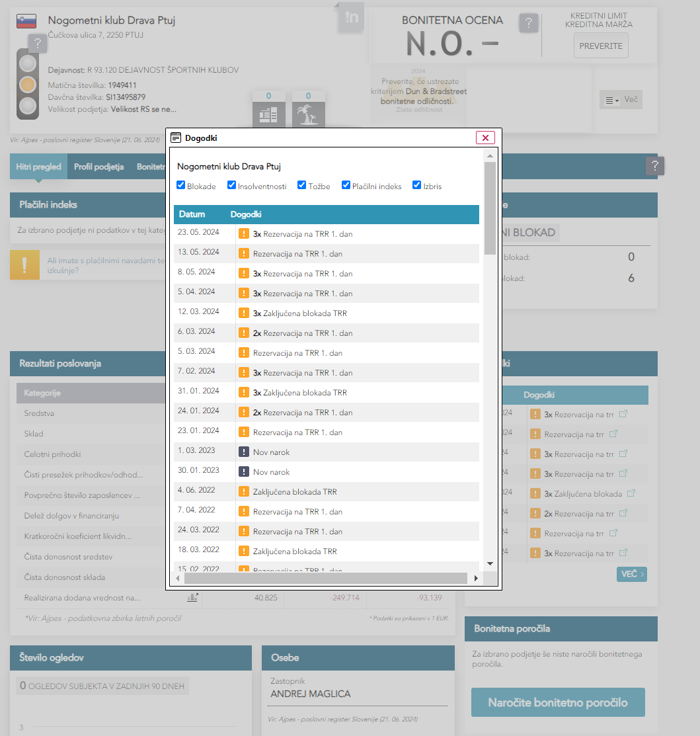Screen dimensions: 700x736
Task: Open chart icon for Realizirana dodana vrednost
Action: pyautogui.click(x=192, y=597)
